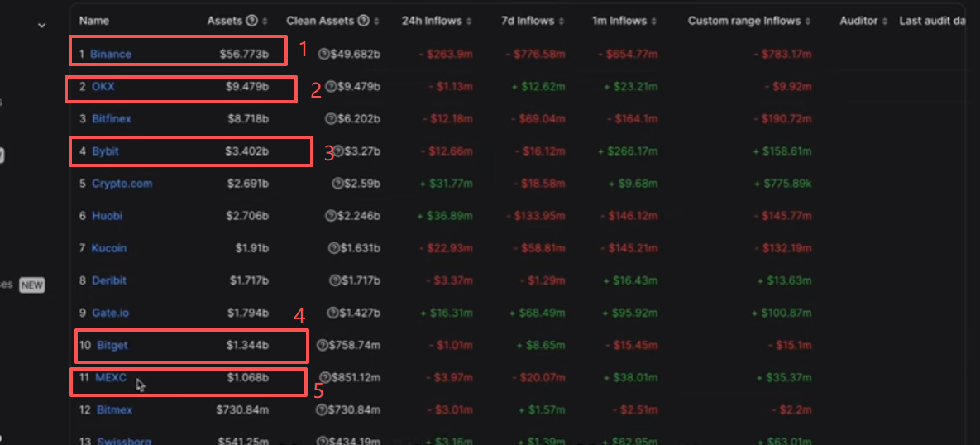
Task: Click the Assets column help icon
Action: pos(252,21)
